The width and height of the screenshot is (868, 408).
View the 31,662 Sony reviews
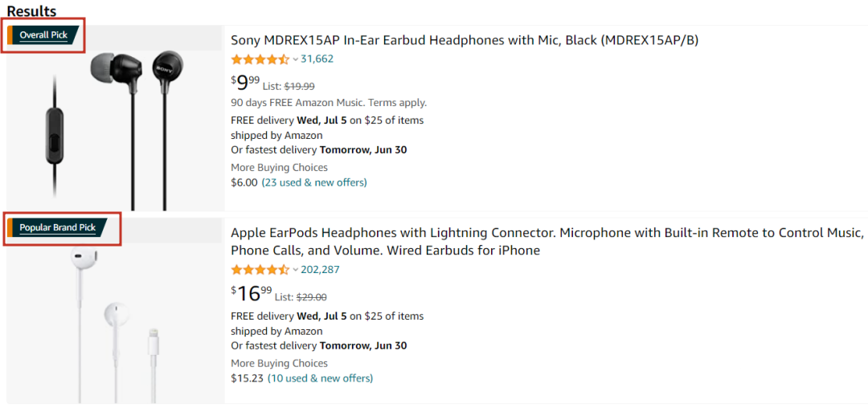[x=317, y=59]
